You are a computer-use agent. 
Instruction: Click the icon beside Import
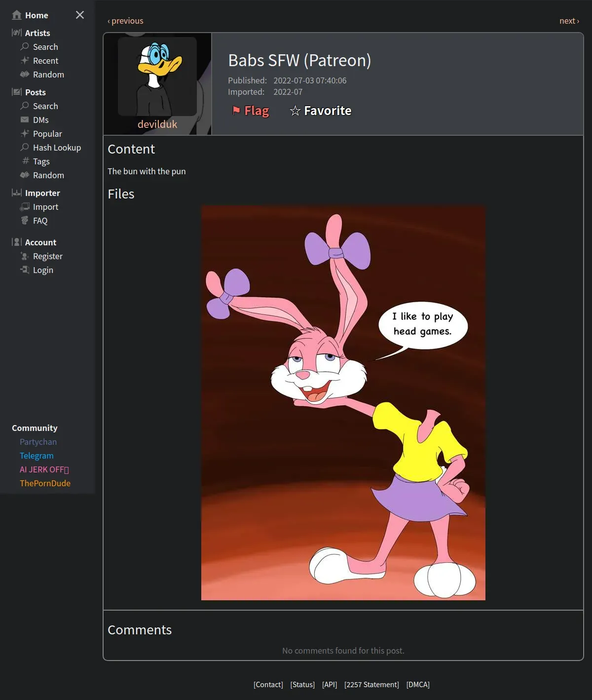(x=25, y=206)
